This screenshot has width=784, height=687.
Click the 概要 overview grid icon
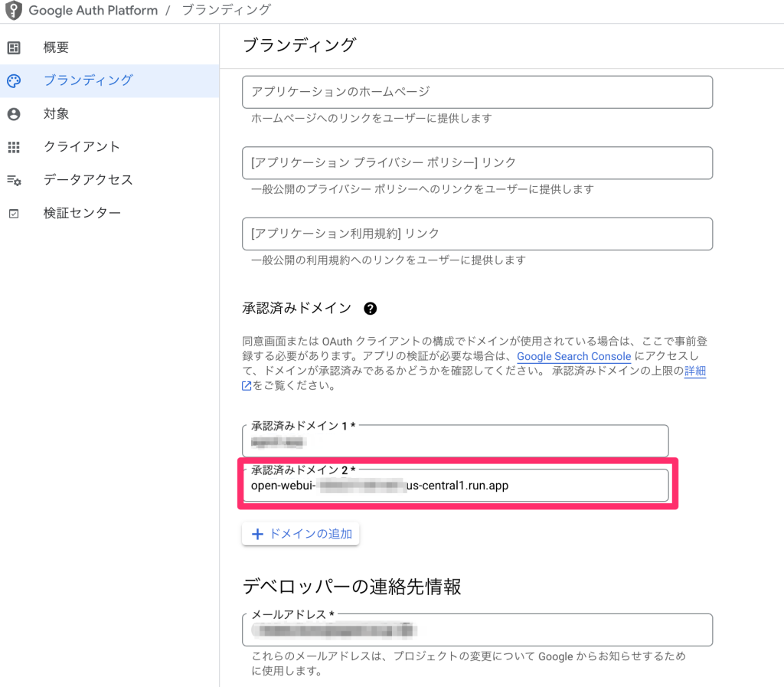pos(14,47)
